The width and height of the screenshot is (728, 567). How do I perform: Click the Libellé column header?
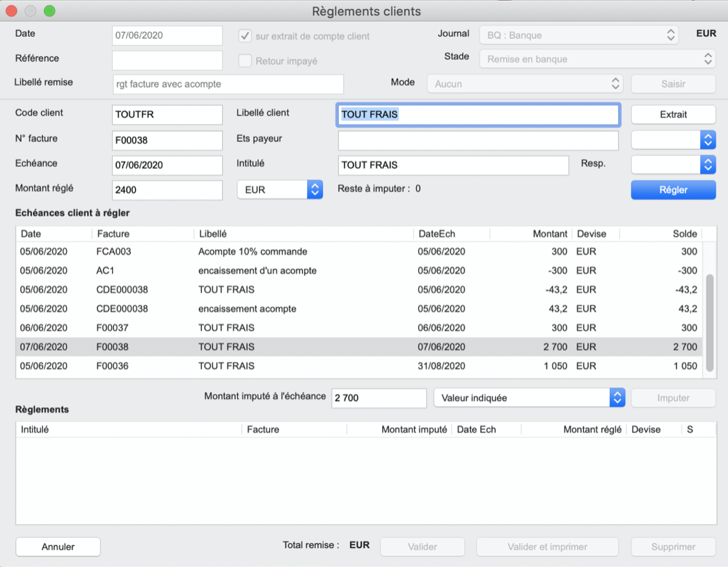point(303,234)
